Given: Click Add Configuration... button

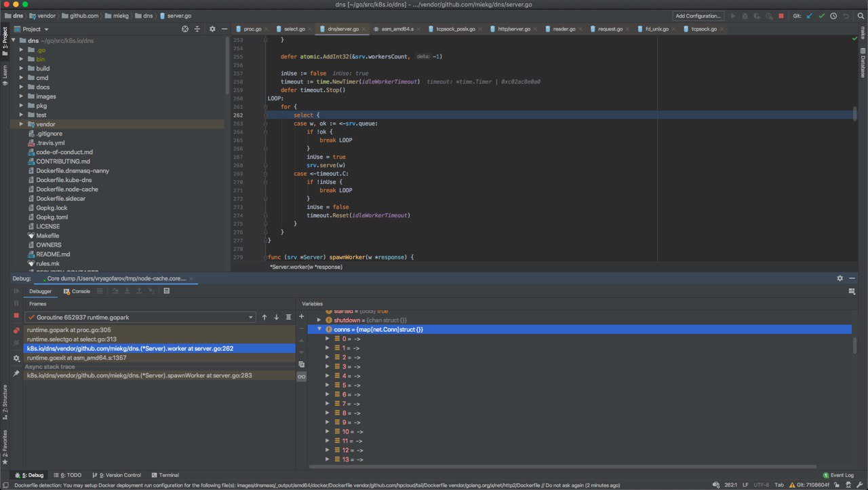Looking at the screenshot, I should pyautogui.click(x=698, y=16).
